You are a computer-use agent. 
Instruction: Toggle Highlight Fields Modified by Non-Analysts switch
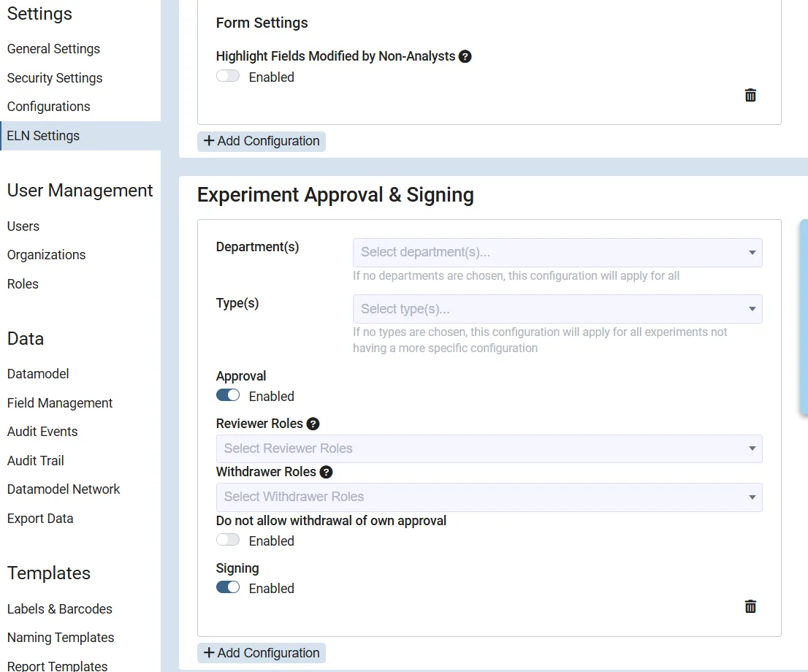[228, 76]
